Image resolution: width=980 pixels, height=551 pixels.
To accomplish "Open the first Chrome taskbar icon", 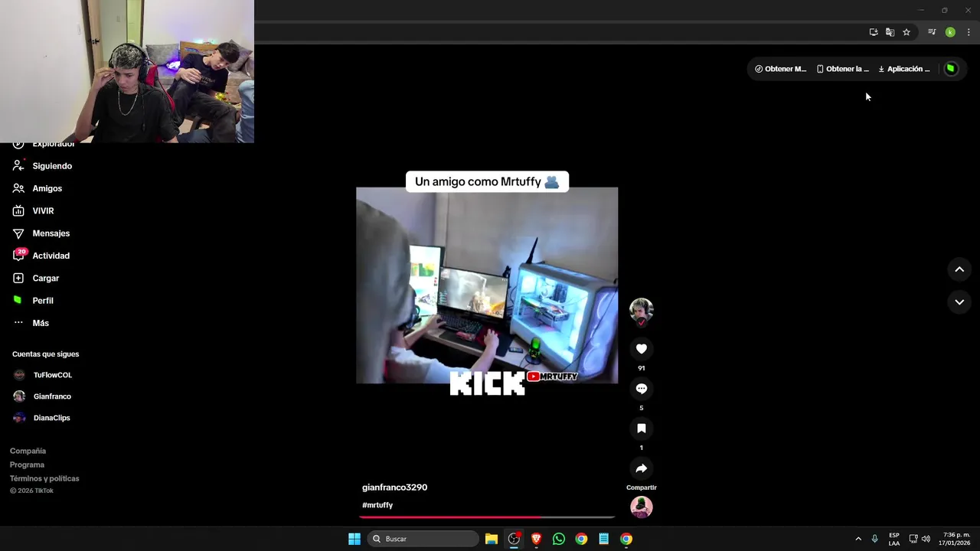I will [581, 539].
